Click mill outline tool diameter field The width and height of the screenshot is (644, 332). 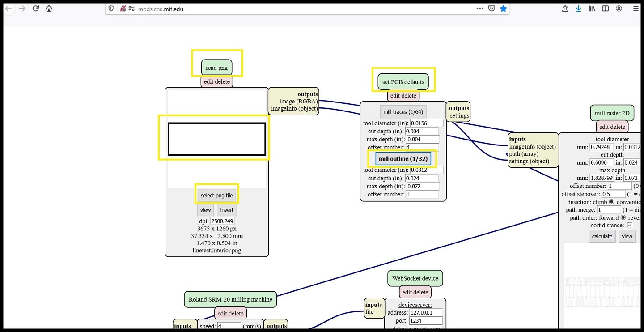coord(427,170)
